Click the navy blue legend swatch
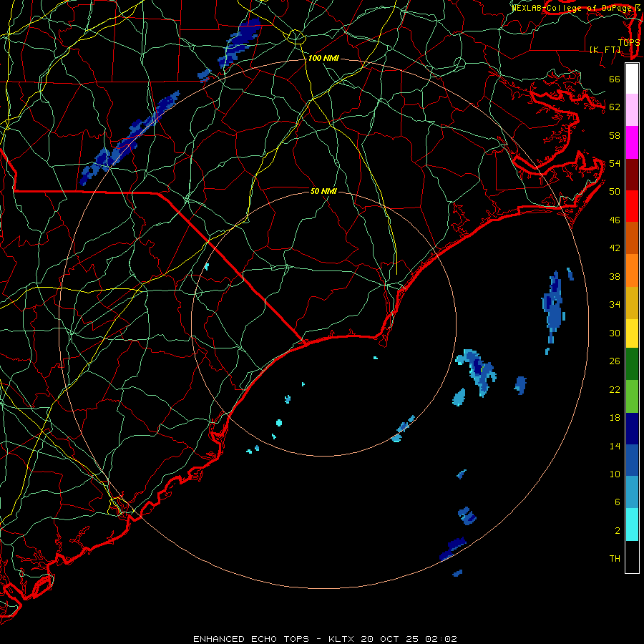Image resolution: width=644 pixels, height=644 pixels. (632, 429)
